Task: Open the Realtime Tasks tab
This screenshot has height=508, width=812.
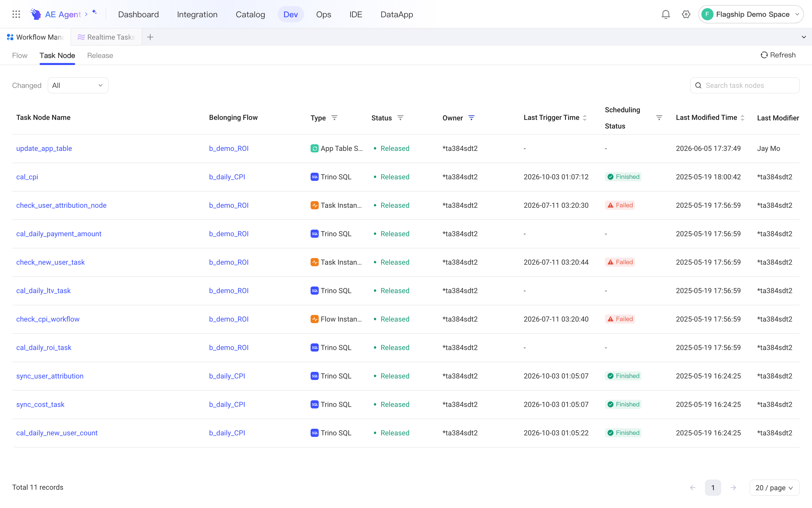Action: (x=106, y=37)
